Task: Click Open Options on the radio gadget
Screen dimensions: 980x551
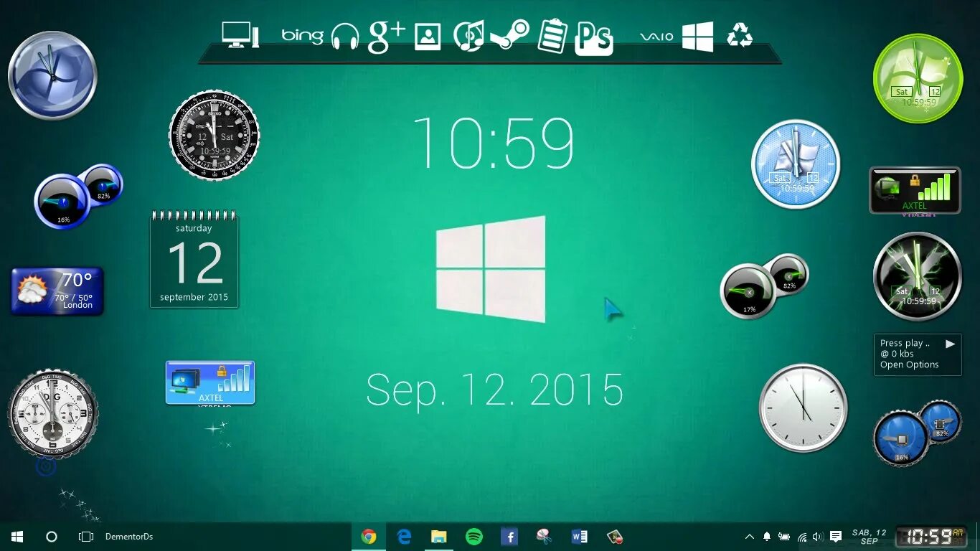Action: tap(909, 364)
